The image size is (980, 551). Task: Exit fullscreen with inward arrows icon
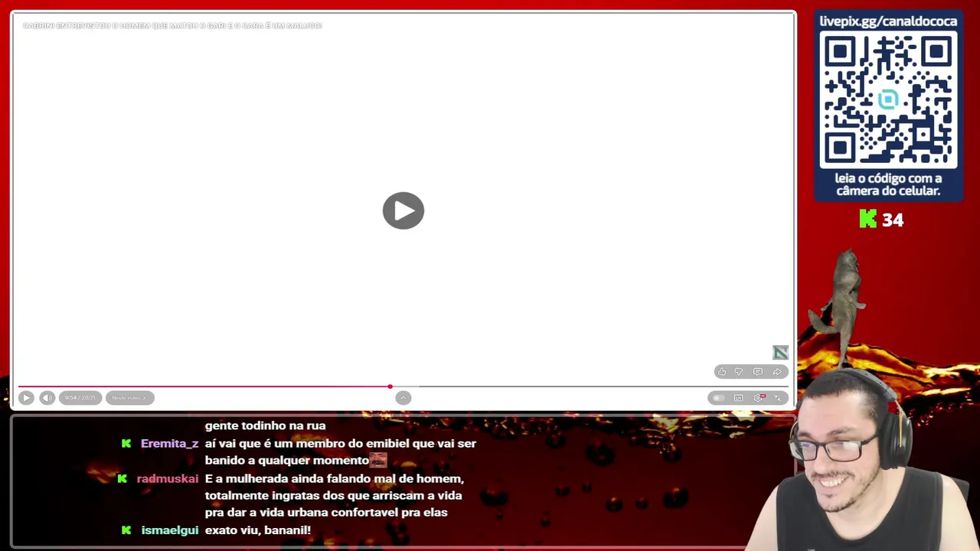coord(778,398)
